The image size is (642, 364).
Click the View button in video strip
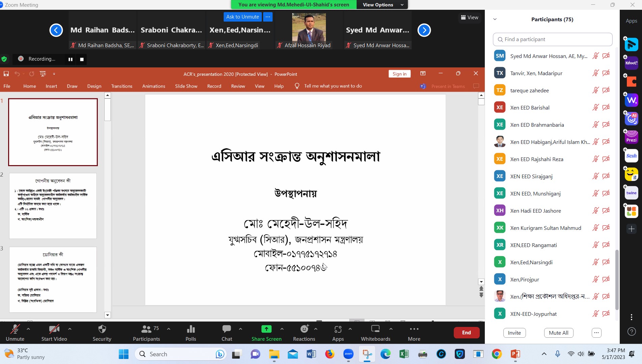click(469, 17)
